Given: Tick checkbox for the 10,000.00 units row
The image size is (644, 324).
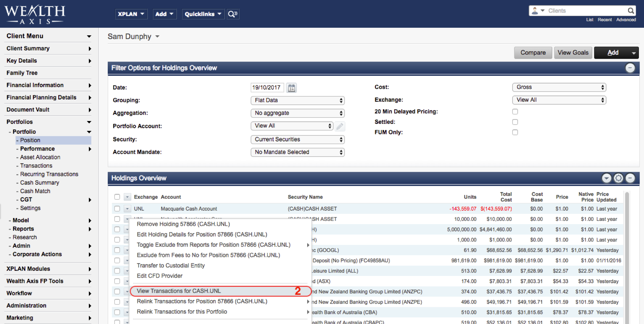Looking at the screenshot, I should coord(117,219).
